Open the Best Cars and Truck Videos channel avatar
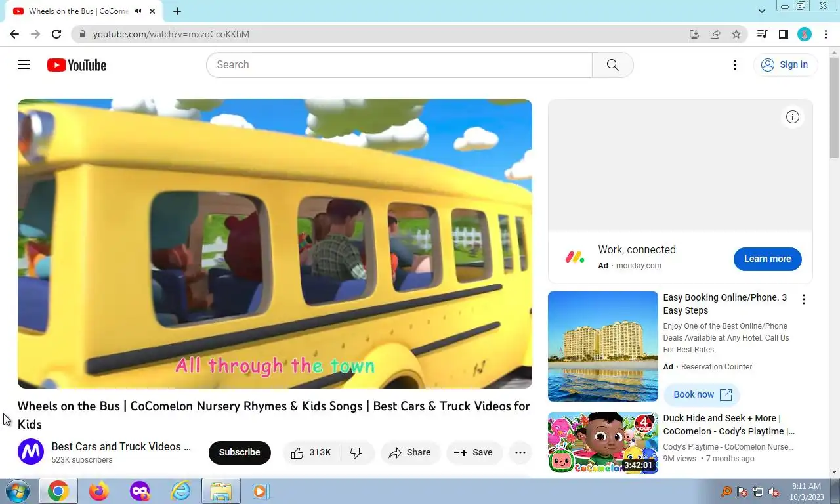Viewport: 840px width, 504px height. (x=31, y=451)
